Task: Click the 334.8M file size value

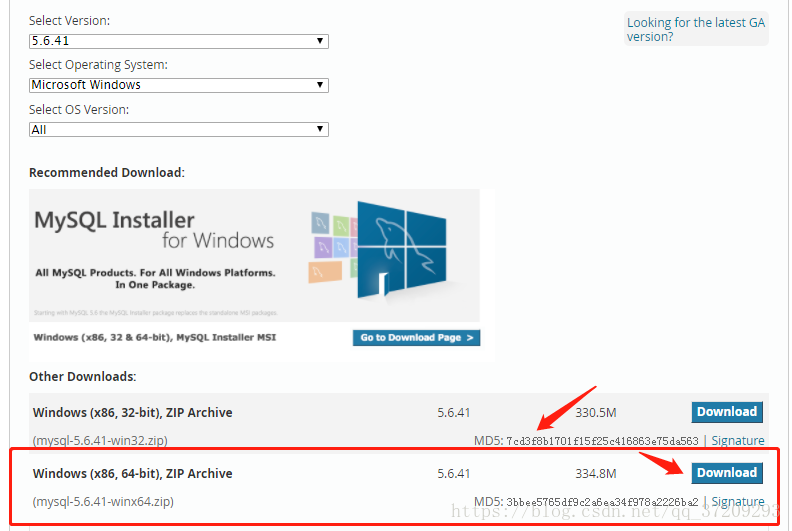Action: (x=596, y=474)
